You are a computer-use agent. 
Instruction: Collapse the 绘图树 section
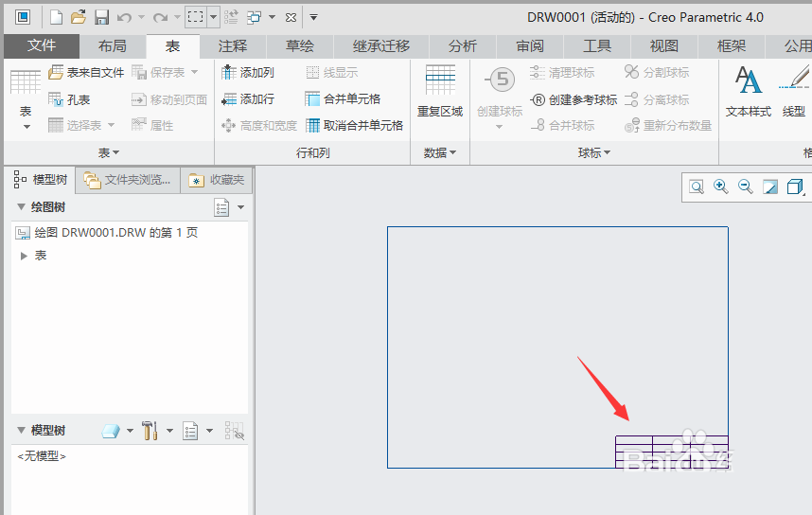[22, 207]
